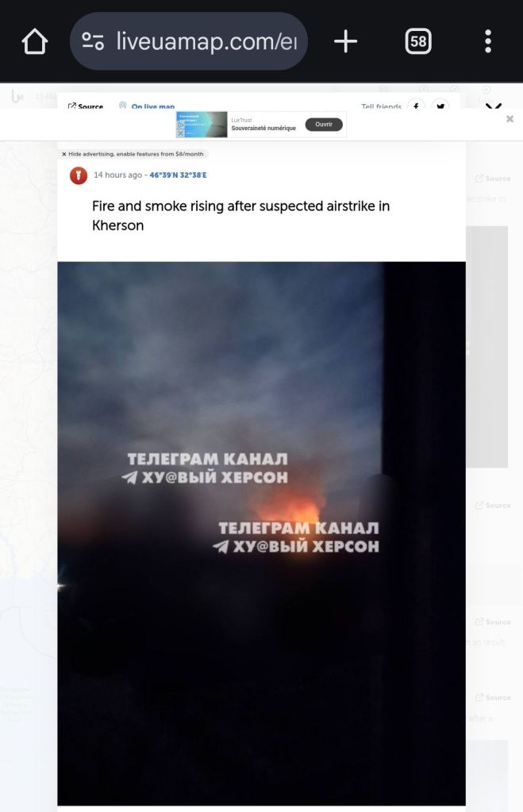Click Hide advertising subscription link
Screen dimensions: 523x812
[x=133, y=154]
